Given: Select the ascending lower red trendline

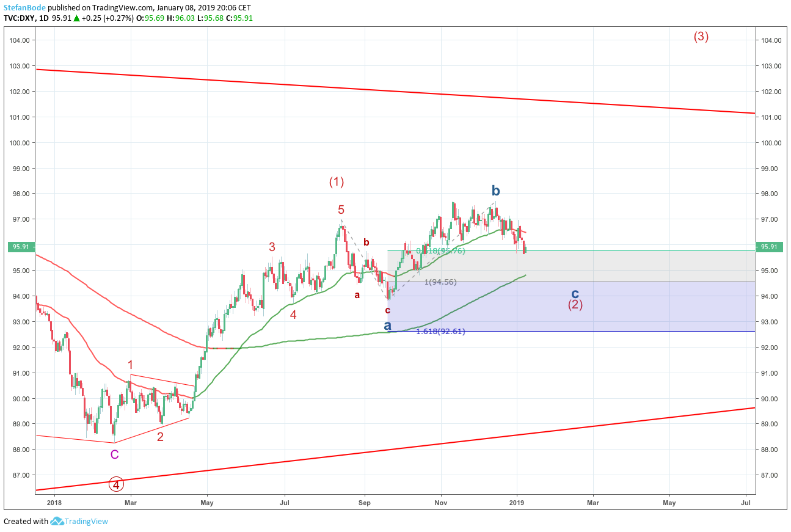Looking at the screenshot, I should pos(396,449).
